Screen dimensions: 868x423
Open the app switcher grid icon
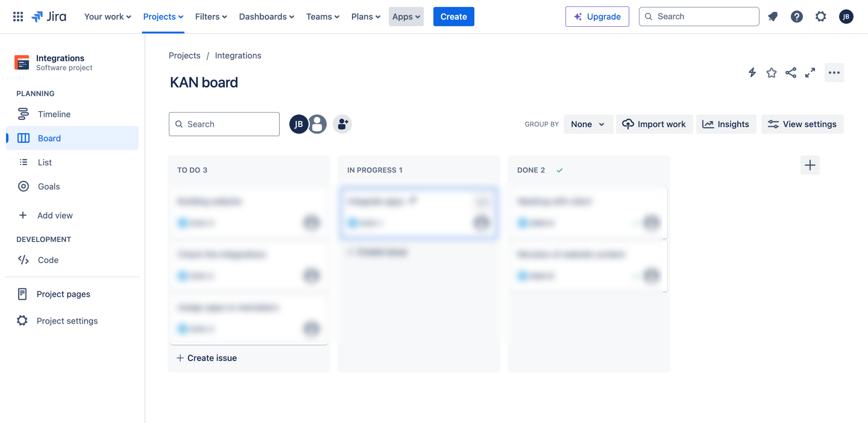tap(18, 16)
